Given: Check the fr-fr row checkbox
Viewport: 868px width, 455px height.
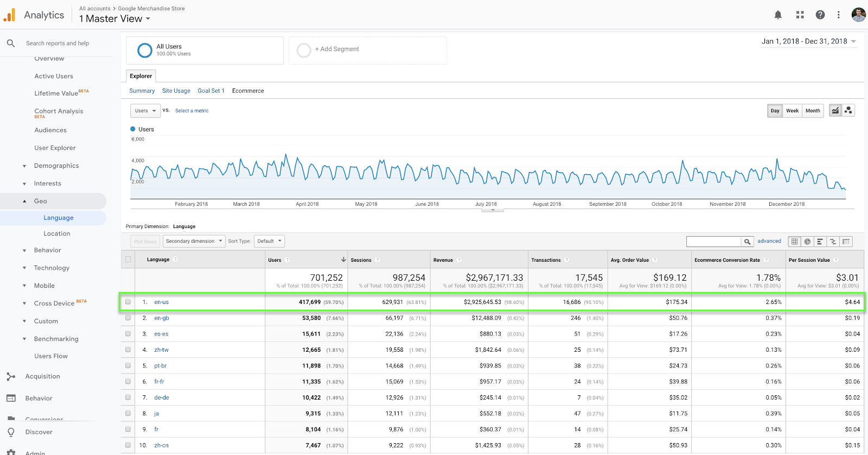Looking at the screenshot, I should click(x=128, y=382).
